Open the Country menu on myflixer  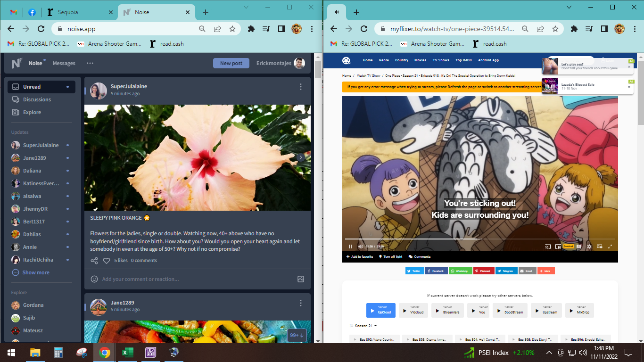click(402, 60)
